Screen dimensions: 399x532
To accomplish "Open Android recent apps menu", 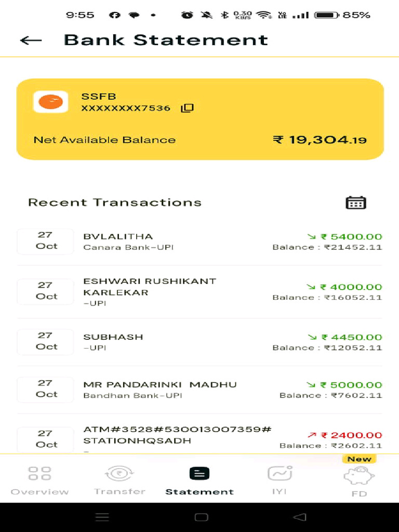I will click(102, 517).
